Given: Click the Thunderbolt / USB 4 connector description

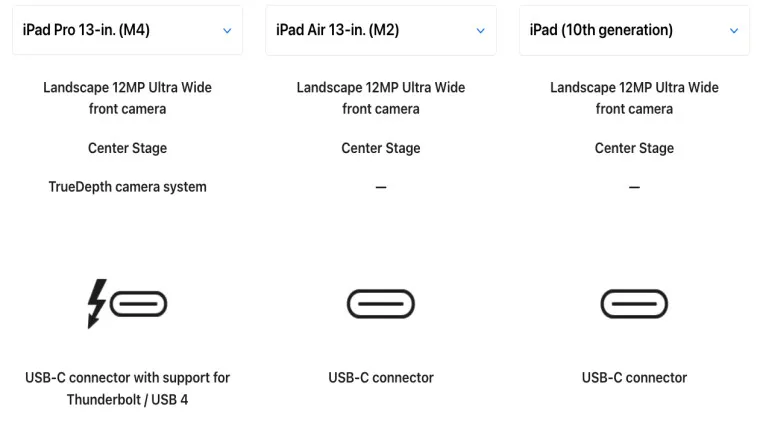Looking at the screenshot, I should 127,389.
